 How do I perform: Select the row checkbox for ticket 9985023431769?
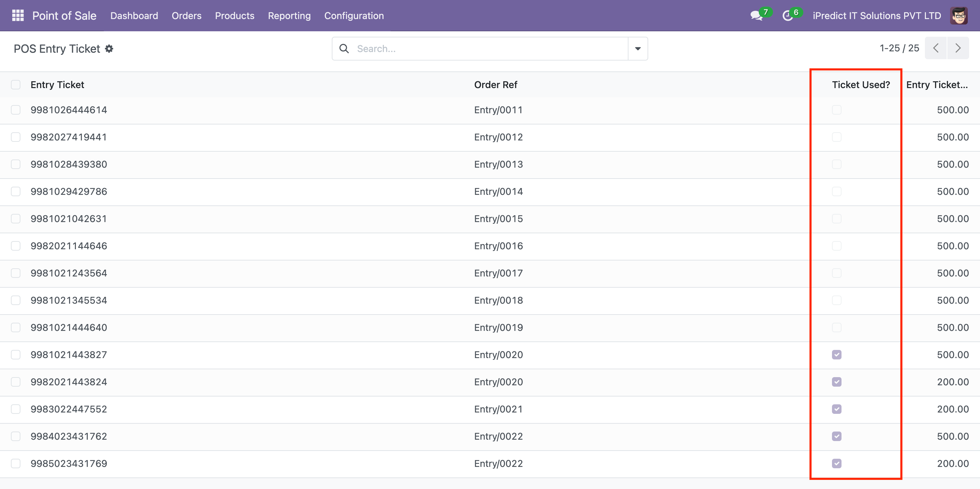tap(16, 463)
